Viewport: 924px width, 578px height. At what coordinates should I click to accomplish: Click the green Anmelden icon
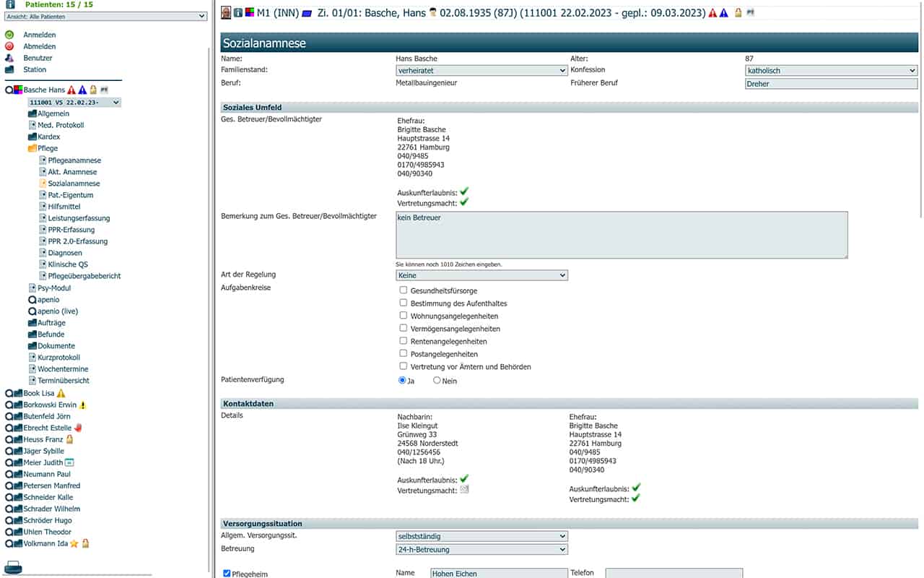pyautogui.click(x=9, y=35)
